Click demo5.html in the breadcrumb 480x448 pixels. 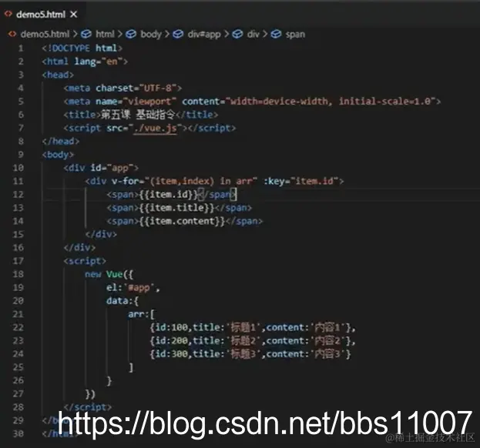click(45, 34)
